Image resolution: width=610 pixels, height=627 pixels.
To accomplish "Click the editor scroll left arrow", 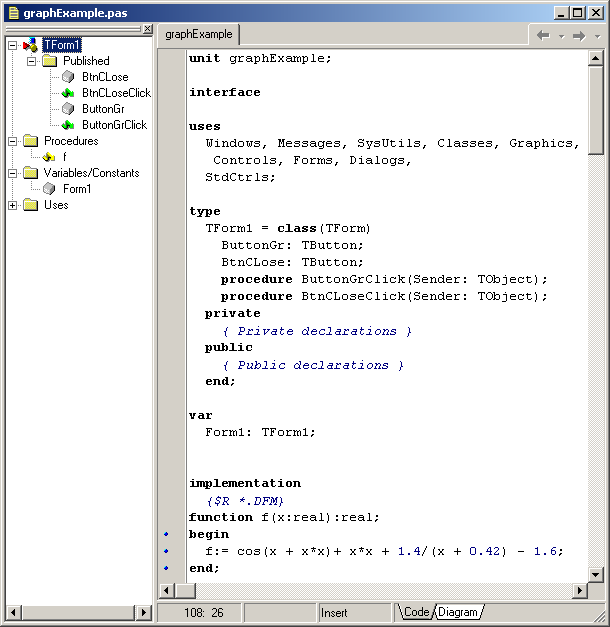I will pos(167,590).
